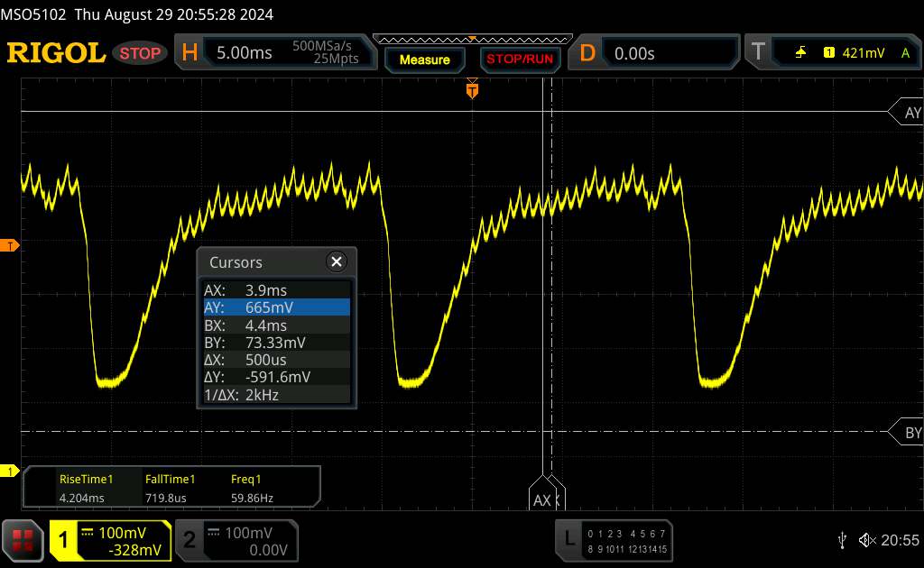Select the trigger level T marker on left edge
Screen dimensions: 924x568
pos(10,245)
